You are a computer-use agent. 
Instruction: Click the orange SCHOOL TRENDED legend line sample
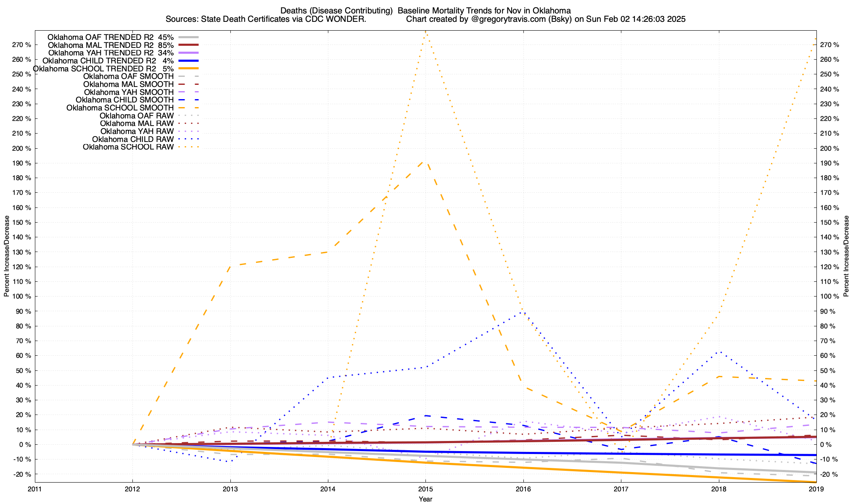click(188, 68)
